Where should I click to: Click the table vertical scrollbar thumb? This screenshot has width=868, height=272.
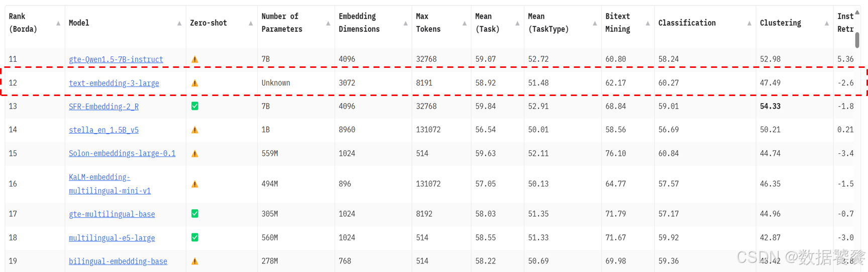[x=857, y=40]
